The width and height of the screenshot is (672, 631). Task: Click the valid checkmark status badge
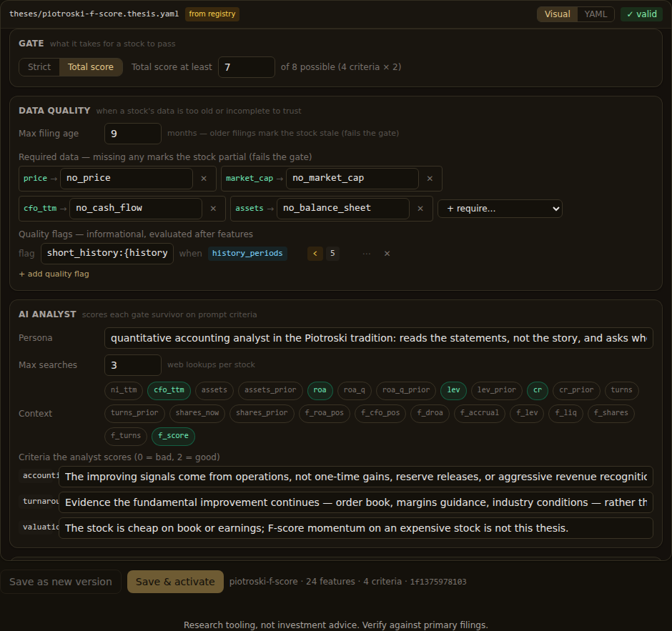[641, 14]
